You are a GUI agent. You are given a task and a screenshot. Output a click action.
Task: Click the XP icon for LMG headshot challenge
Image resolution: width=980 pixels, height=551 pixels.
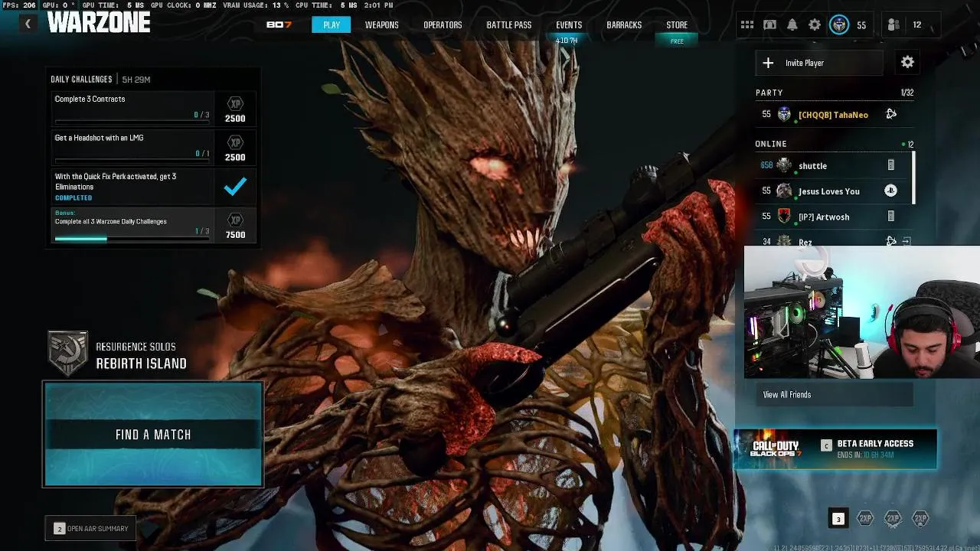pyautogui.click(x=235, y=142)
